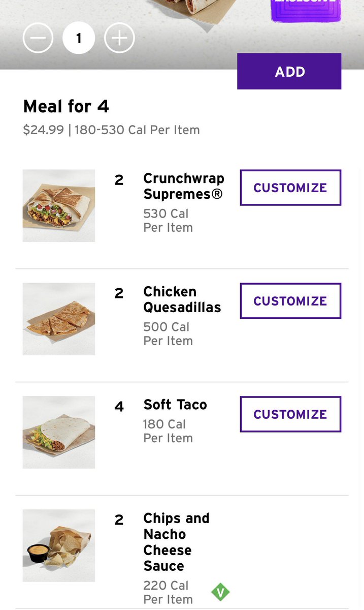Tap the Meal for 4 heading

pyautogui.click(x=66, y=107)
